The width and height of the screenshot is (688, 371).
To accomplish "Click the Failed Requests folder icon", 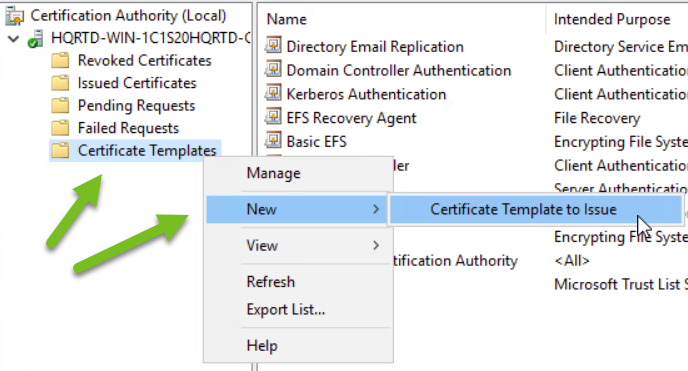I will (60, 128).
